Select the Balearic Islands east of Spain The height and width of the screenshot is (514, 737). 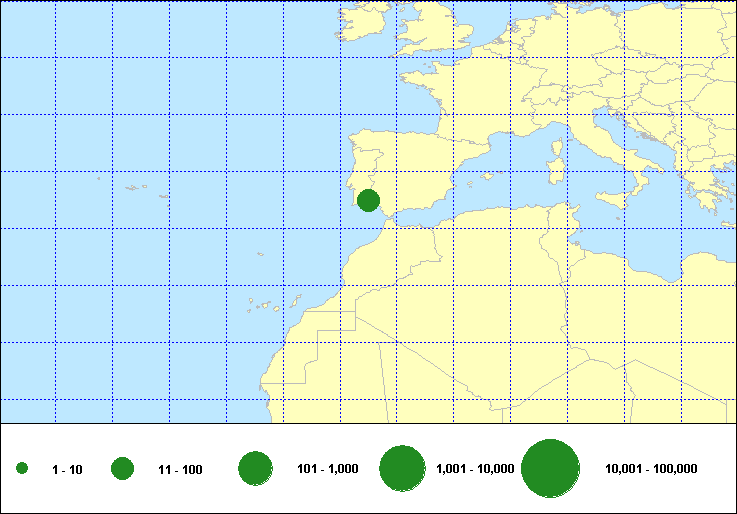tap(486, 178)
